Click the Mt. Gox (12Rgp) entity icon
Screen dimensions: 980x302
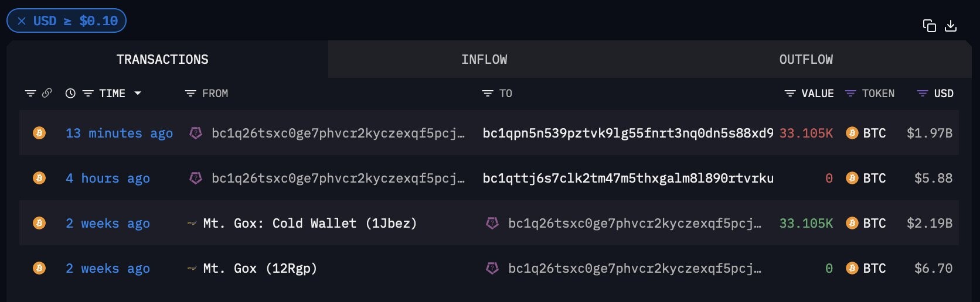(192, 268)
